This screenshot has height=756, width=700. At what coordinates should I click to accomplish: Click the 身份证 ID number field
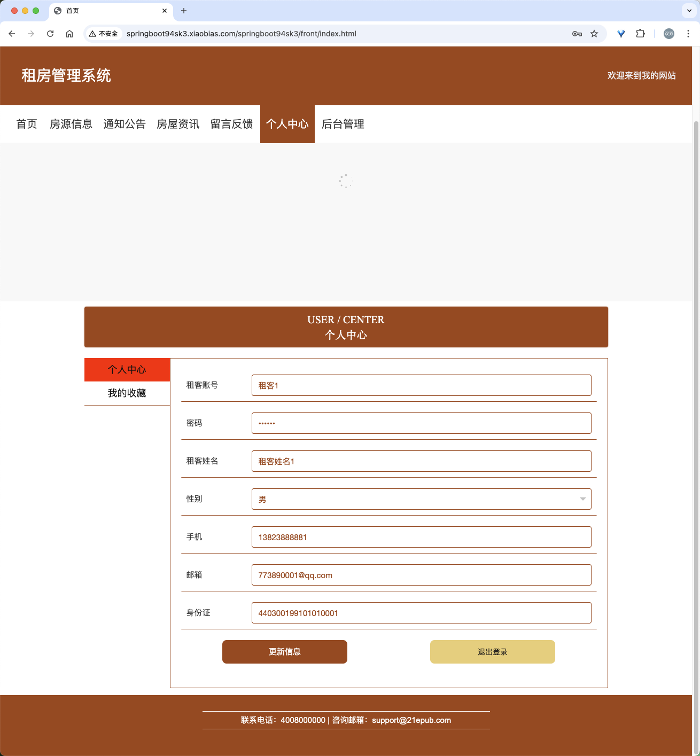[x=422, y=613]
